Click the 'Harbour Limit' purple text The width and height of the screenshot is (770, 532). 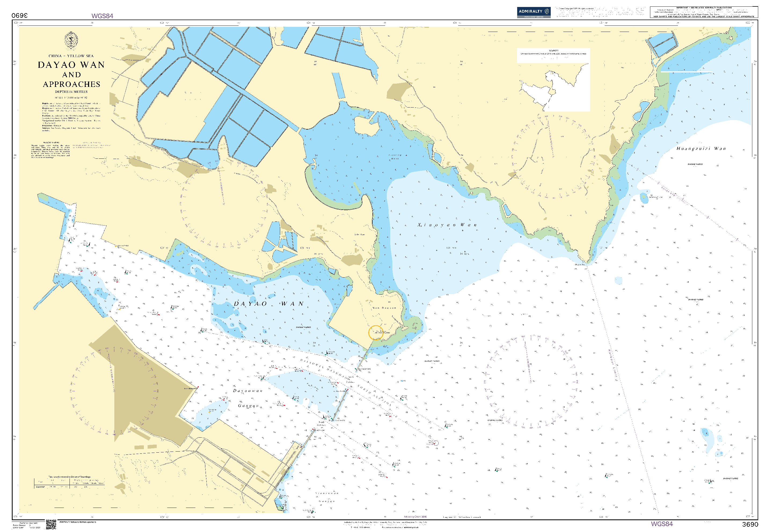(x=612, y=364)
